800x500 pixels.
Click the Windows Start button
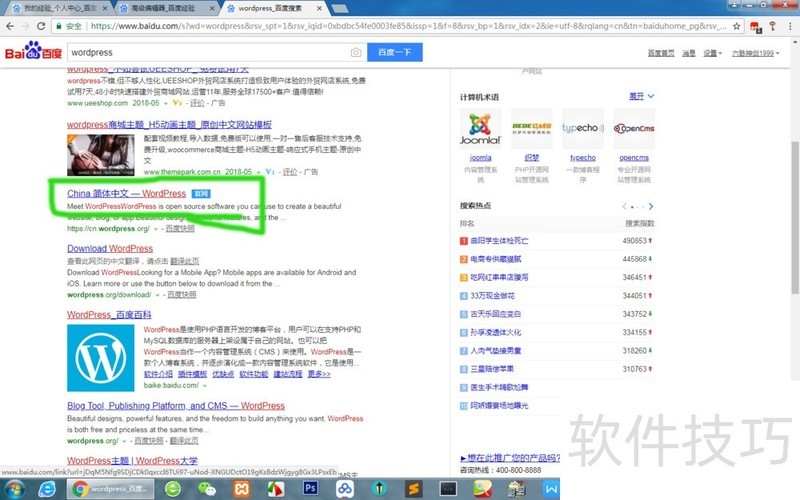pos(14,489)
